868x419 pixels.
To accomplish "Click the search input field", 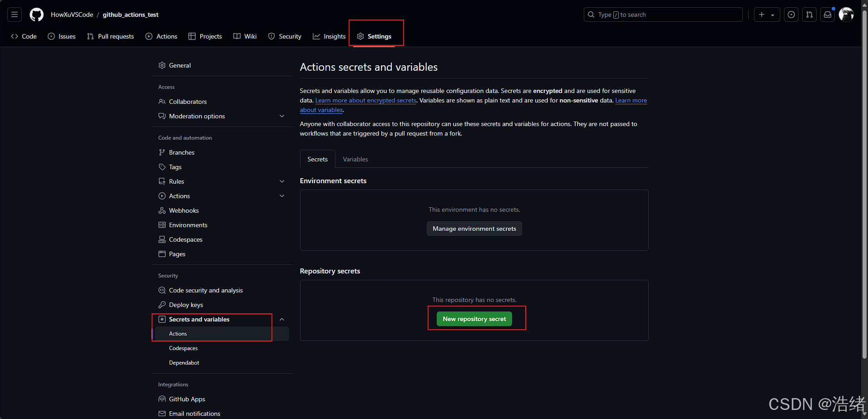I will [663, 15].
